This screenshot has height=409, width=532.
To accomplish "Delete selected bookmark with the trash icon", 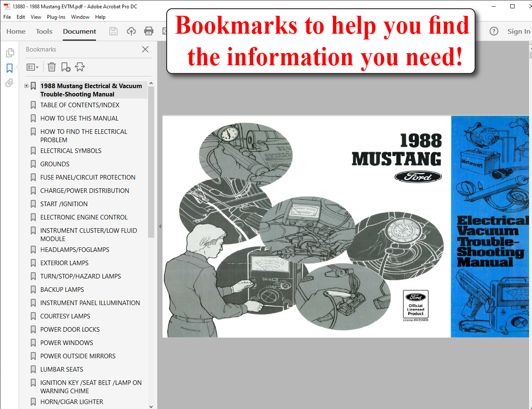I will [x=52, y=67].
